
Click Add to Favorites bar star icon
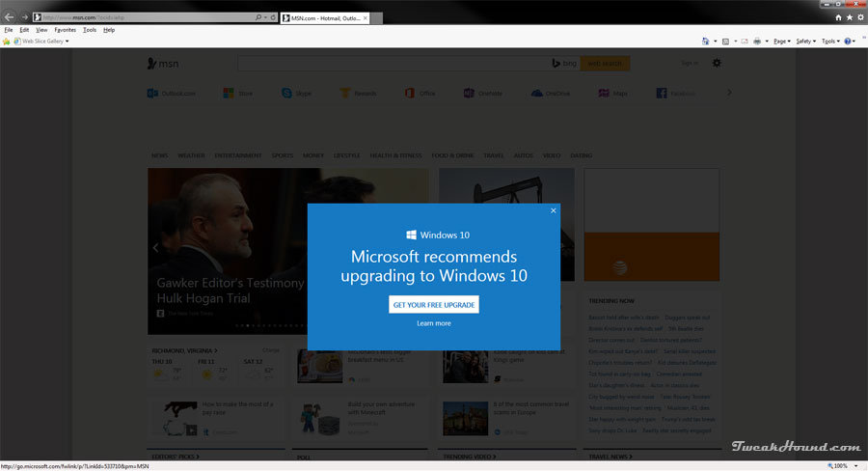[6, 41]
